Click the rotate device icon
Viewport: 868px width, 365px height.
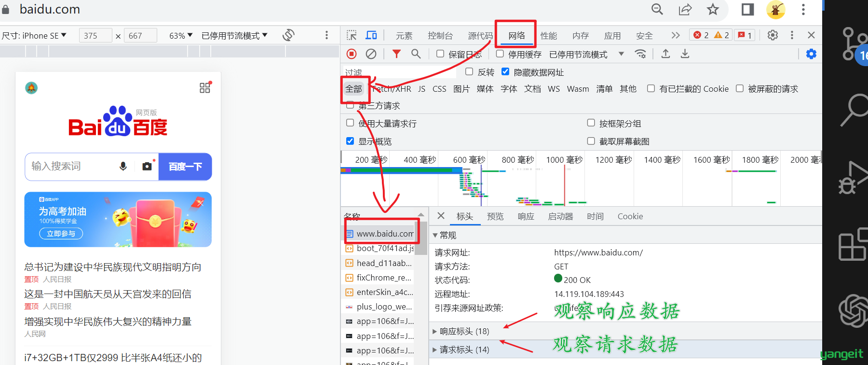click(288, 35)
